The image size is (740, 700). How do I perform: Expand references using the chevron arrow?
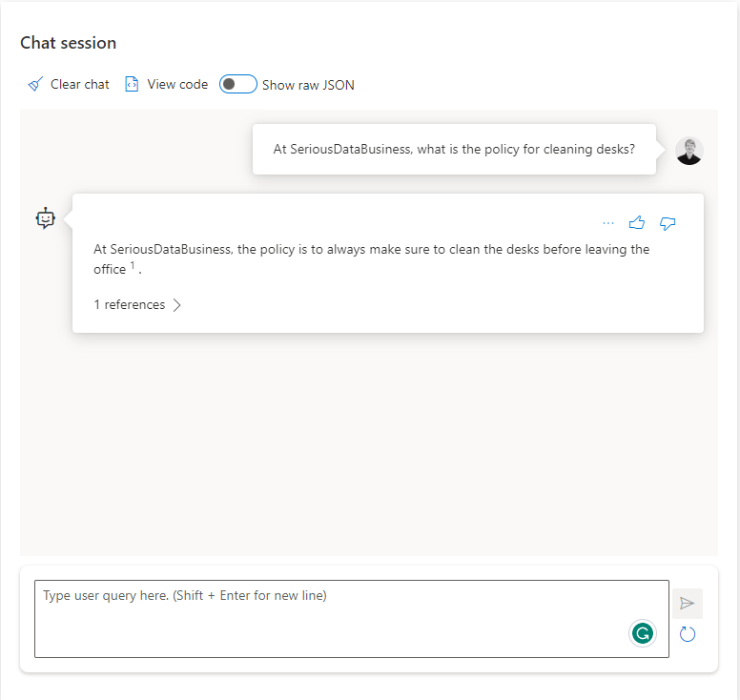click(177, 305)
